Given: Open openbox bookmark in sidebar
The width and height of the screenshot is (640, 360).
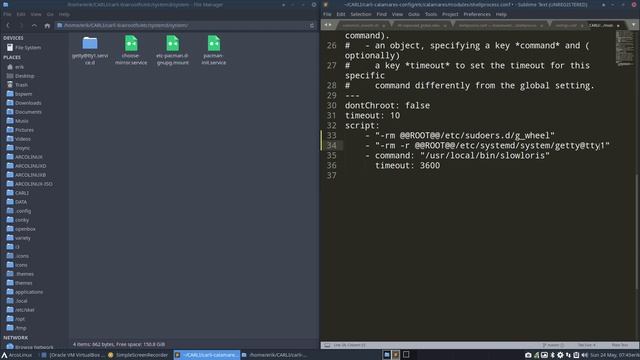Looking at the screenshot, I should click(x=21, y=229).
